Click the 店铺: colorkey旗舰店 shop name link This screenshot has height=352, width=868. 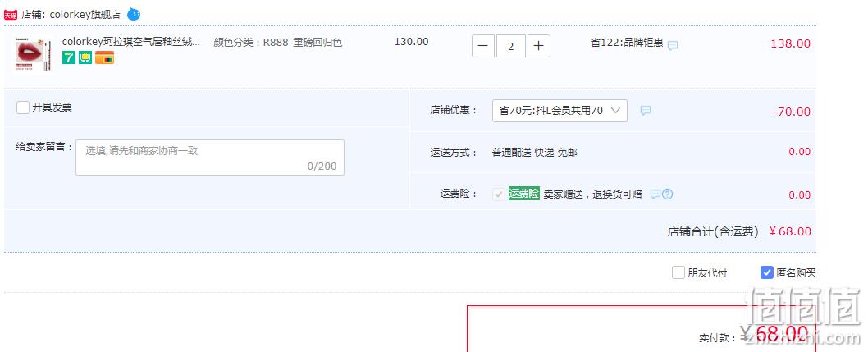(x=71, y=15)
